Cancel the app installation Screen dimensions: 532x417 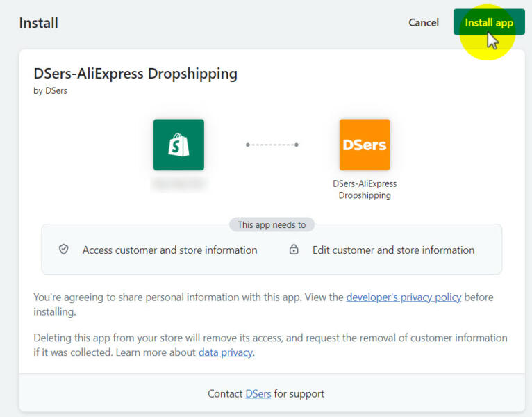coord(424,22)
